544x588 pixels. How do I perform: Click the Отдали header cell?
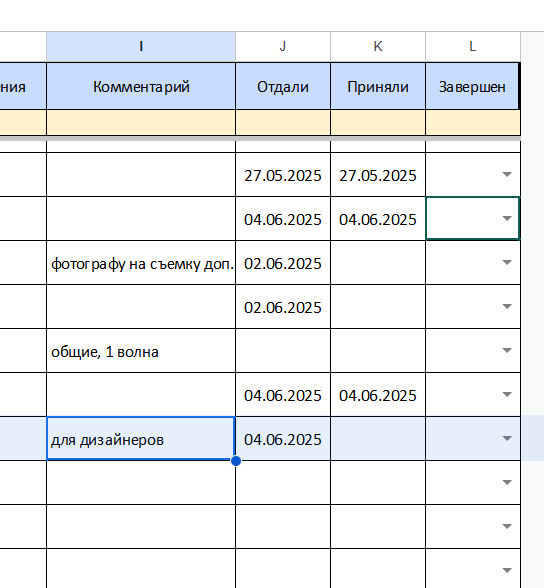coord(283,87)
